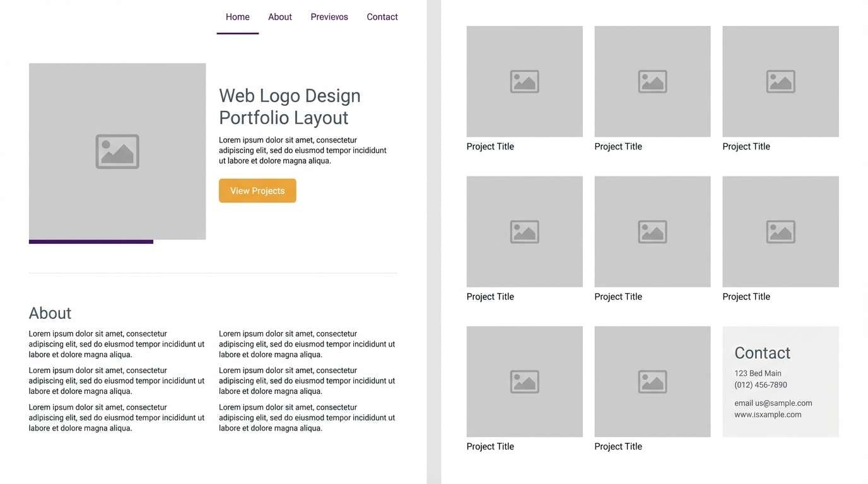
Task: Open the www.isxample.com website link
Action: pos(768,414)
